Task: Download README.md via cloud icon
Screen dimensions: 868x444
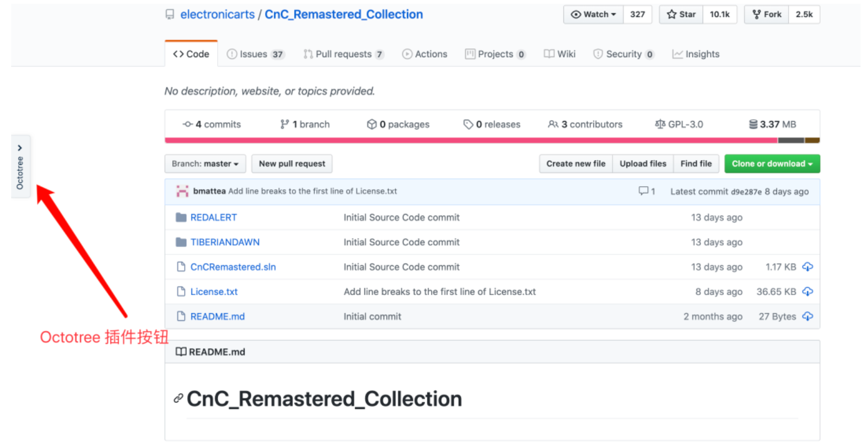Action: (x=808, y=316)
